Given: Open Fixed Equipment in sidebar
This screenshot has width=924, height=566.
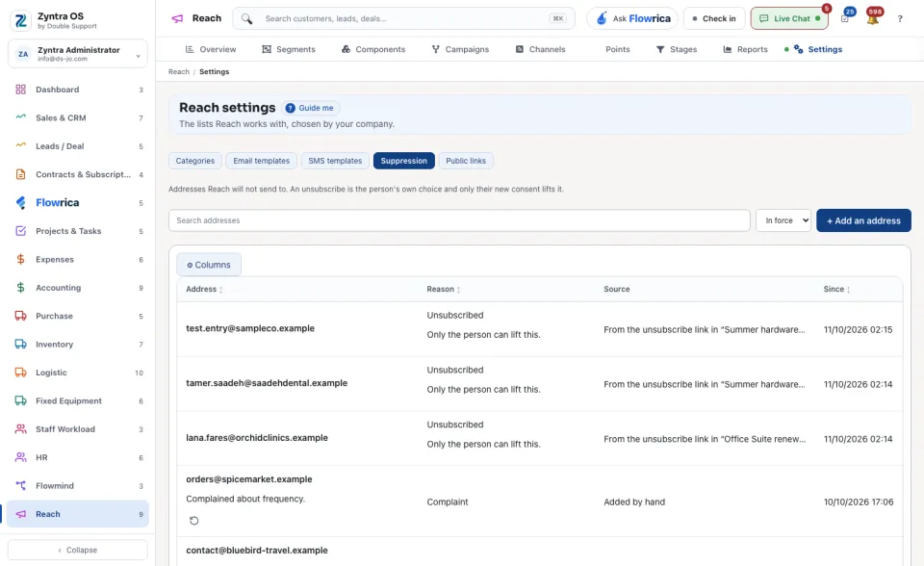Looking at the screenshot, I should (78, 400).
